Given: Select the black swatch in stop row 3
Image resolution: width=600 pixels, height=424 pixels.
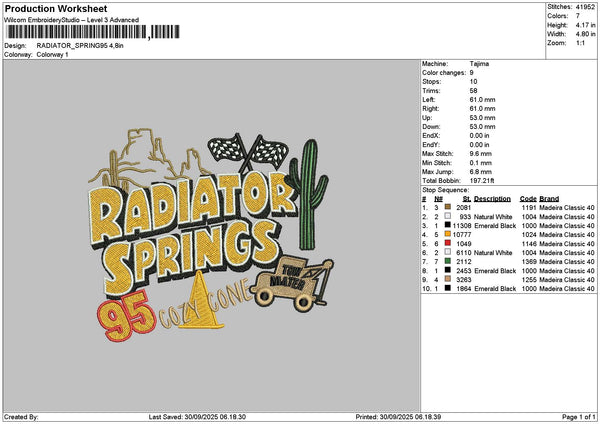Looking at the screenshot, I should pyautogui.click(x=447, y=225).
